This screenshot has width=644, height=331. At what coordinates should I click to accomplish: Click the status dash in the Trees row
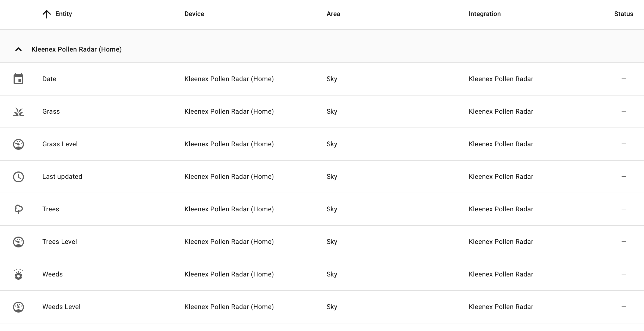(x=624, y=209)
